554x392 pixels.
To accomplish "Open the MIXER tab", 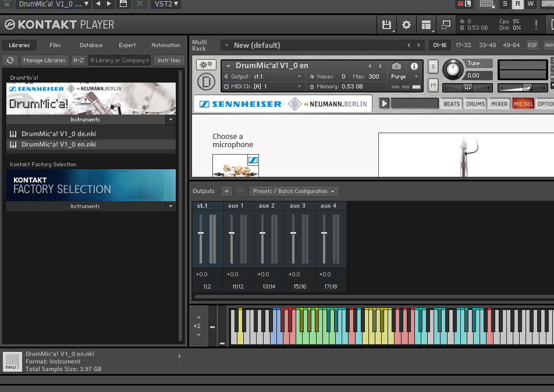I will [499, 104].
